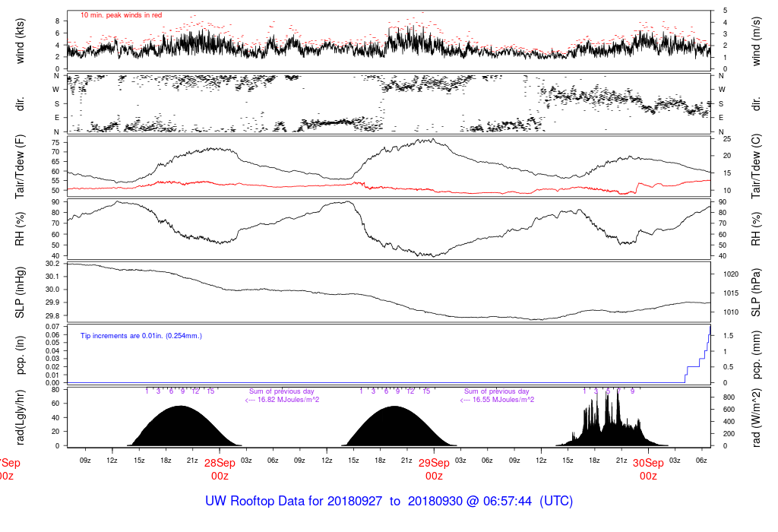
Task: Select the '28Sep 00z' date label
Action: pos(220,470)
